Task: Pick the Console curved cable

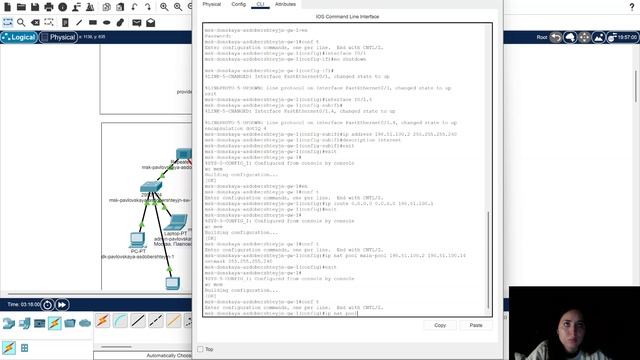Action: pos(120,321)
